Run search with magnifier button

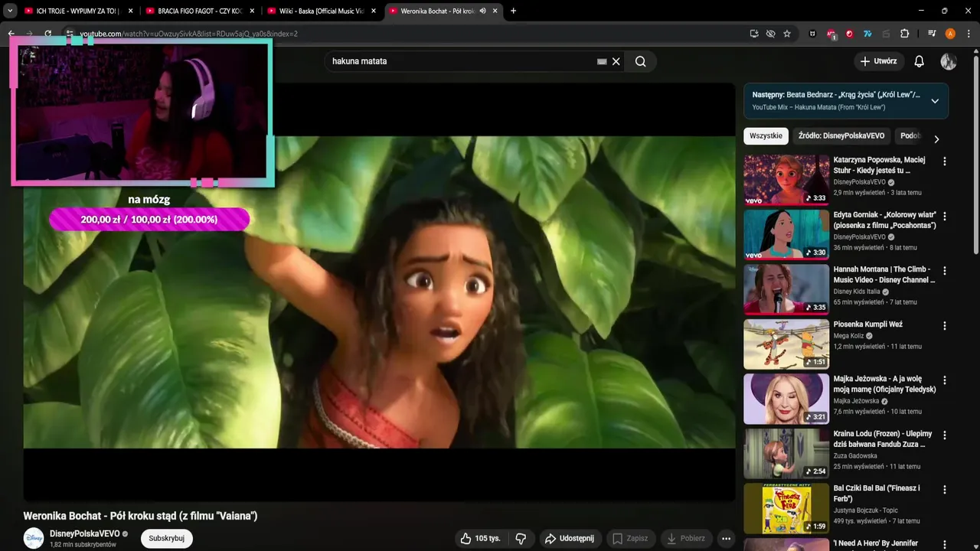tap(641, 61)
